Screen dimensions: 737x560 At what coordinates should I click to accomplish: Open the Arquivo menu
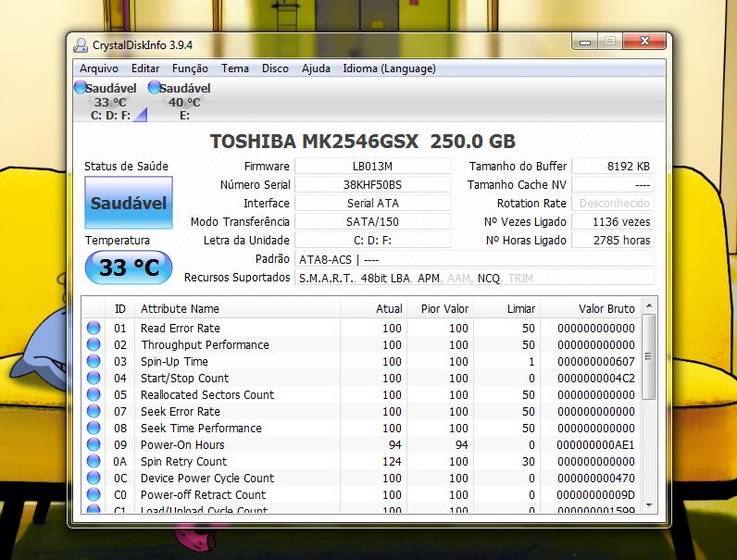[x=99, y=68]
